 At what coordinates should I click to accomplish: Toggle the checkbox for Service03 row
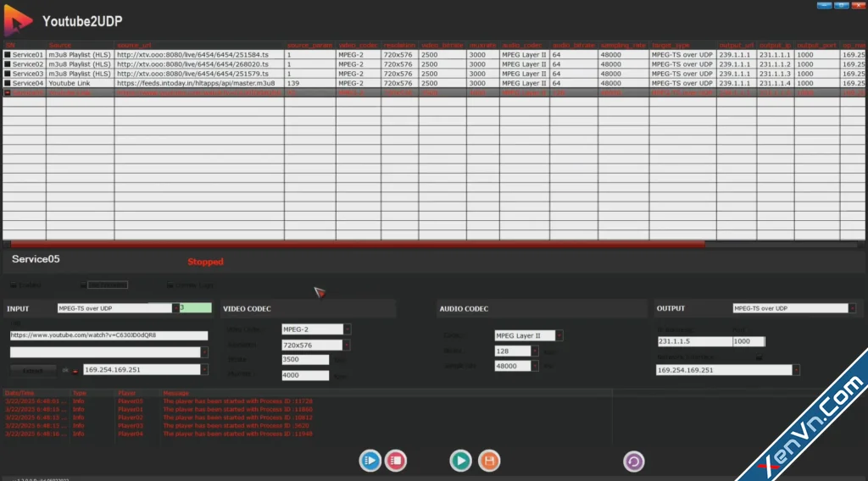(7, 74)
